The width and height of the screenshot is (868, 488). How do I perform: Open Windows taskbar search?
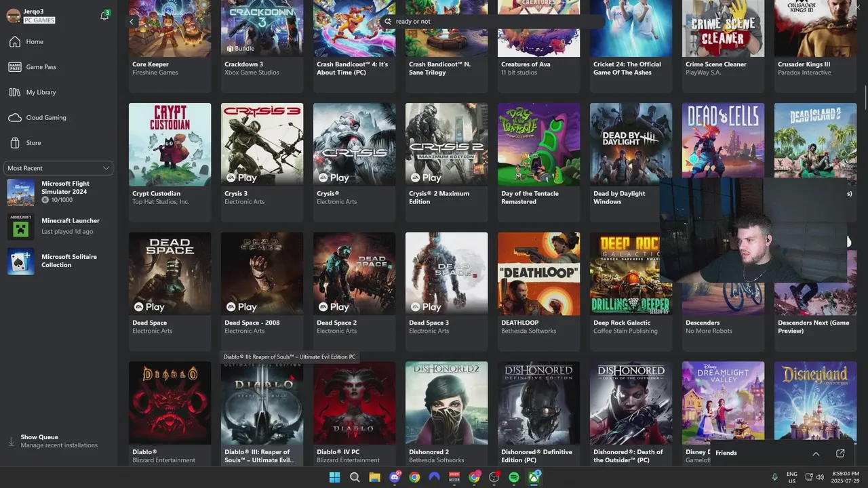tap(355, 477)
